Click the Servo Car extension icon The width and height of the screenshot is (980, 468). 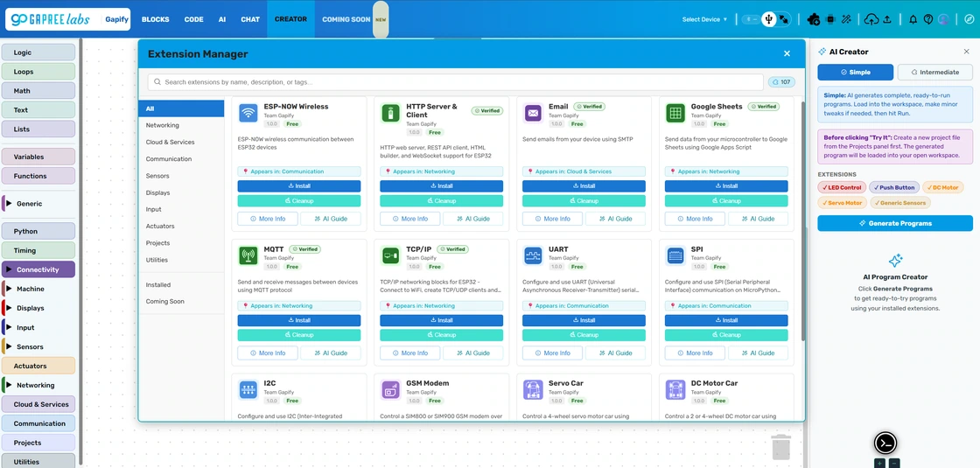click(x=533, y=389)
